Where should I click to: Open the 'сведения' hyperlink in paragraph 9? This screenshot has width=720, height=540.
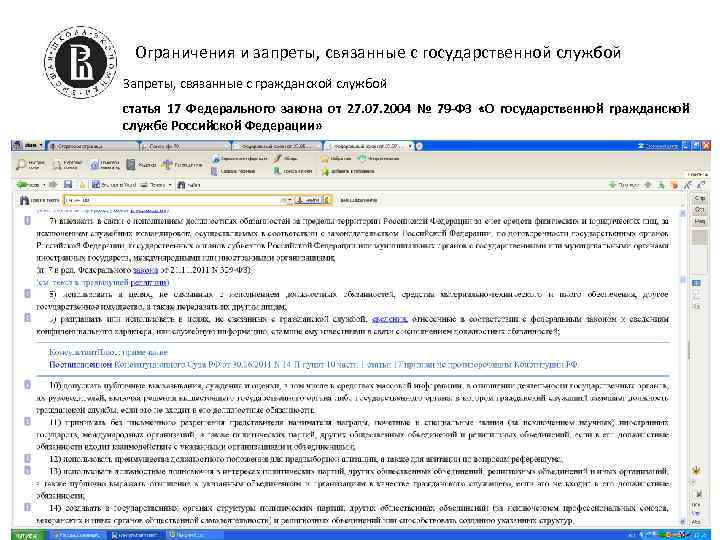click(389, 319)
